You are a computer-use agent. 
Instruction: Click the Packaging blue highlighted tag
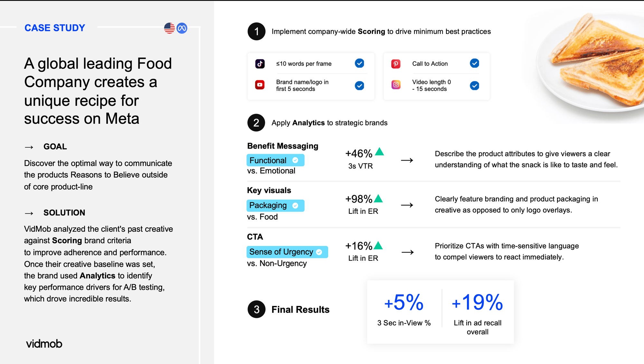275,205
